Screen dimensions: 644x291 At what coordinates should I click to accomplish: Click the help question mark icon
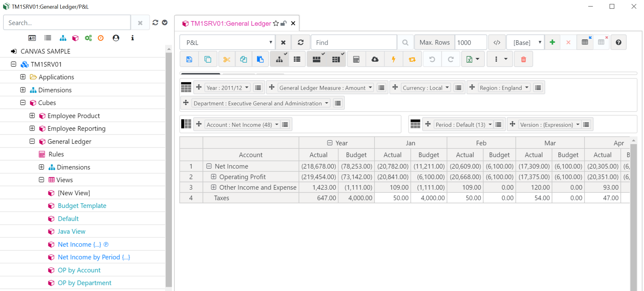coord(618,42)
